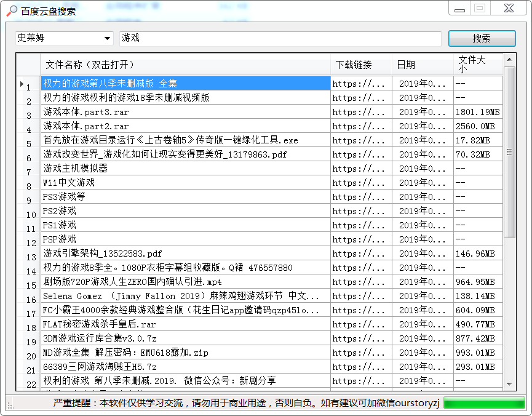Click the download link cell in row 1
Image resolution: width=532 pixels, height=416 pixels.
tap(362, 83)
